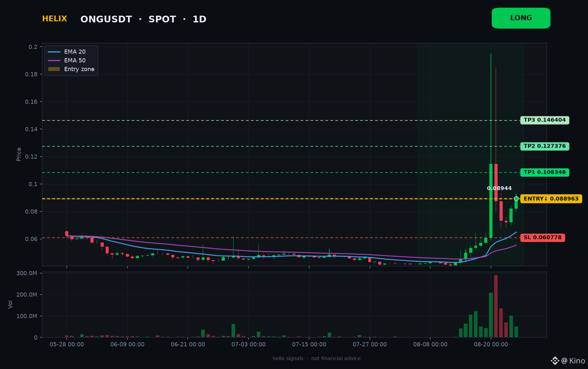Click the 0.18 price axis label

click(31, 74)
